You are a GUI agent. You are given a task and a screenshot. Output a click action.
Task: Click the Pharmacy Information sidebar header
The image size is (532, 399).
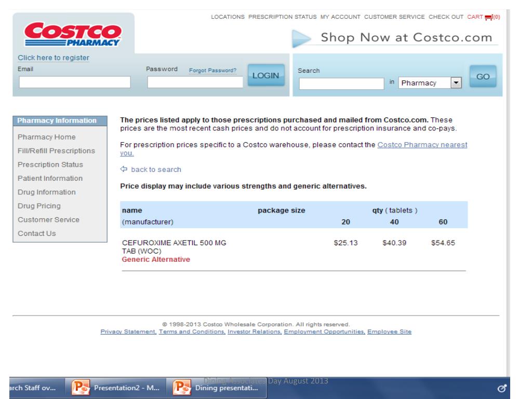pyautogui.click(x=60, y=121)
